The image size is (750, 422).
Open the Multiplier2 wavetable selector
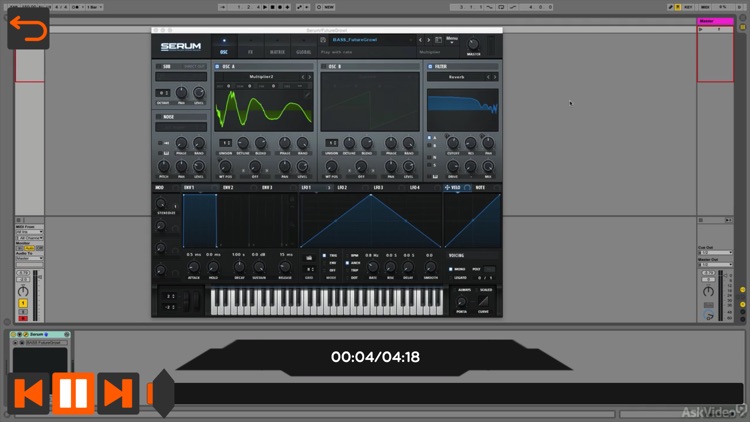click(x=261, y=77)
